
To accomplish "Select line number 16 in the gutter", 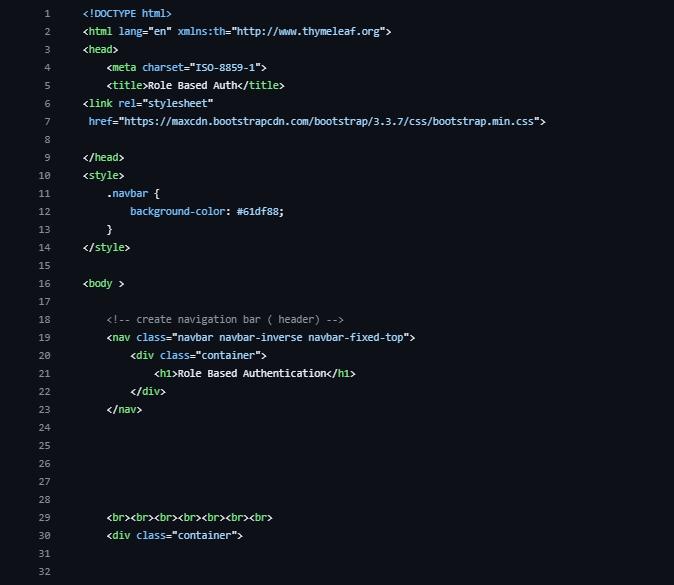I will click(44, 284).
